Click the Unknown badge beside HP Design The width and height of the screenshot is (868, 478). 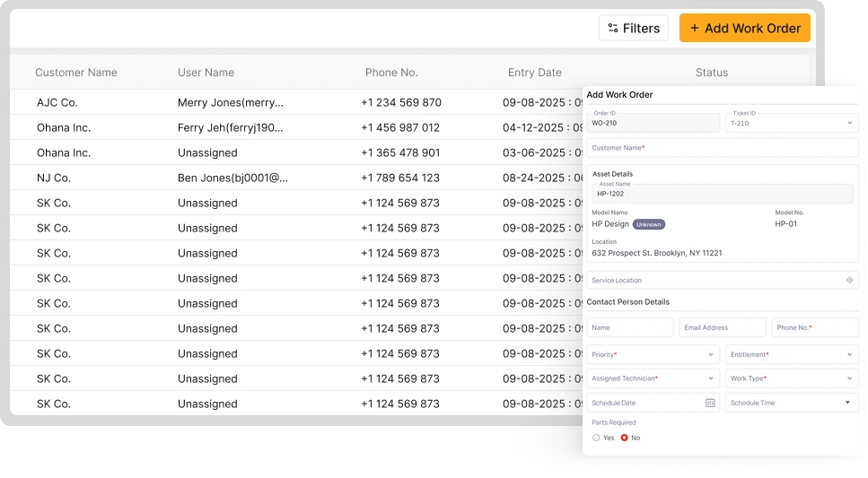click(649, 224)
